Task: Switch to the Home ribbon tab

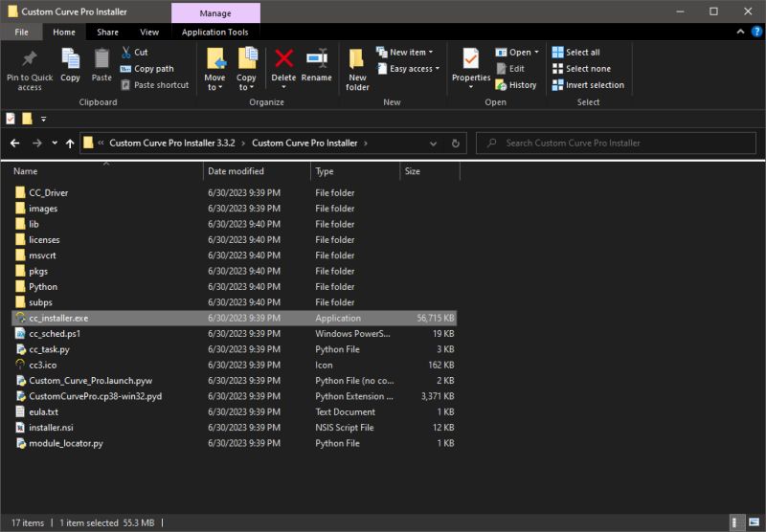Action: pos(64,33)
